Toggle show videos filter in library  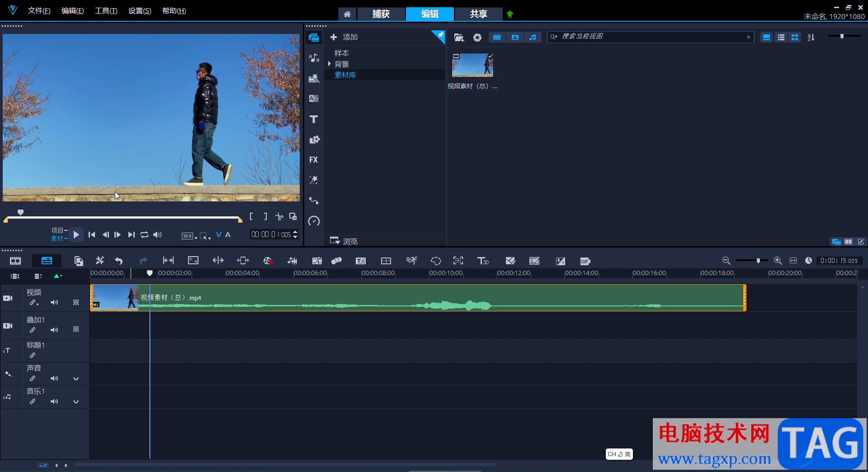497,37
